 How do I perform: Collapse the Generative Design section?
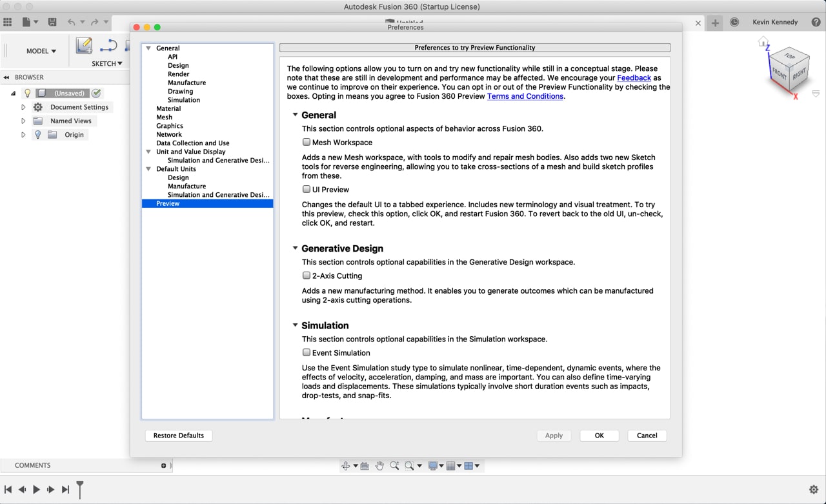click(296, 248)
